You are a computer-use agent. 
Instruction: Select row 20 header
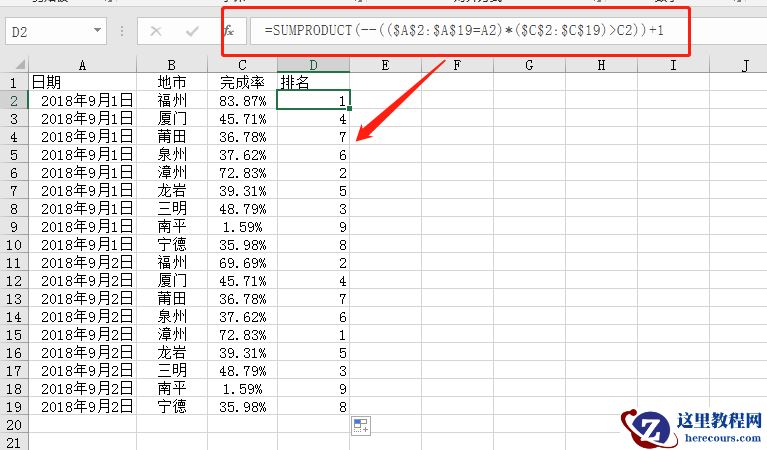14,425
